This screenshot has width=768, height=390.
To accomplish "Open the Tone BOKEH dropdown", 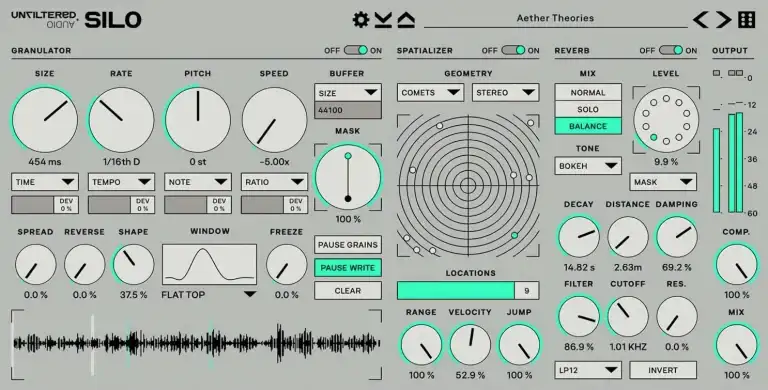I will tap(588, 166).
